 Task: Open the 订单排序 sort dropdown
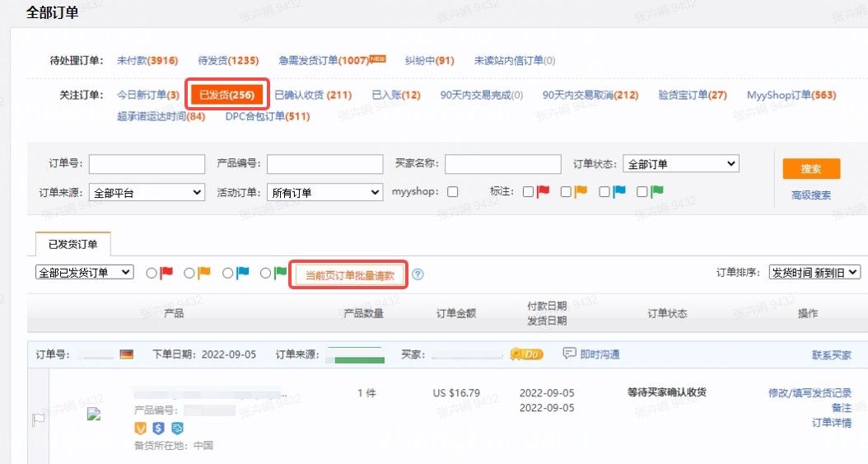click(x=814, y=272)
